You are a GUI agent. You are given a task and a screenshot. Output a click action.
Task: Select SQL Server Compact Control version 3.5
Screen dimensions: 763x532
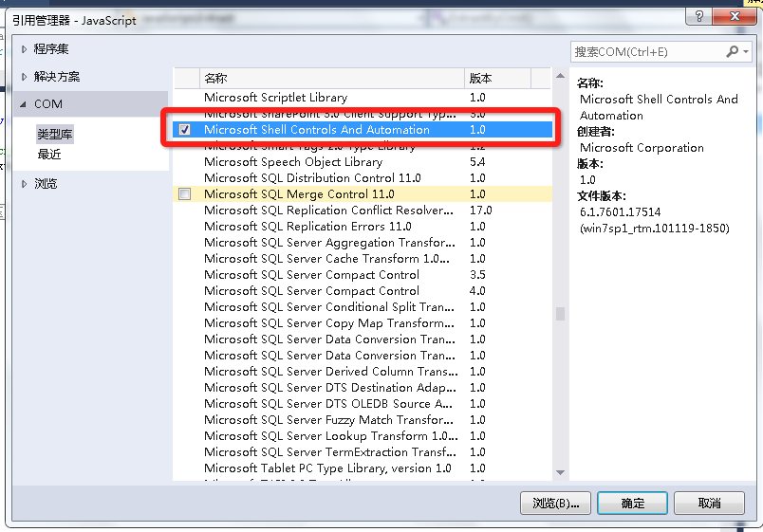pos(363,275)
